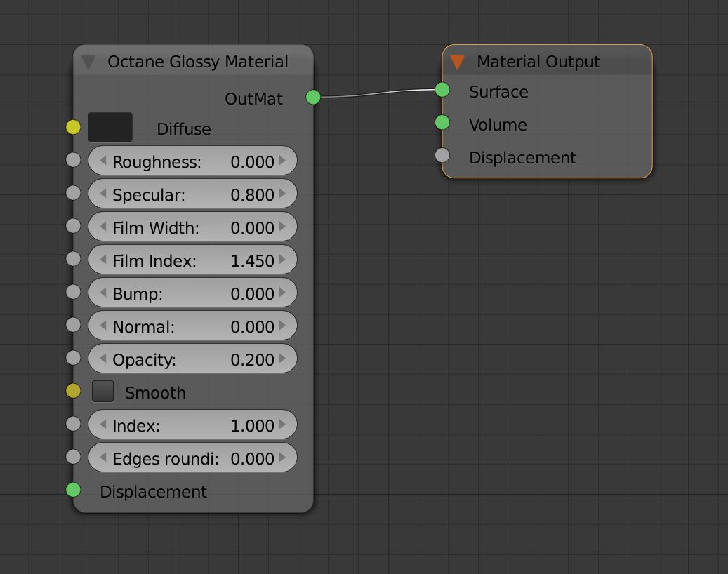Collapse the Octane Glossy Material node
Screen dimensions: 728x574
click(x=88, y=62)
